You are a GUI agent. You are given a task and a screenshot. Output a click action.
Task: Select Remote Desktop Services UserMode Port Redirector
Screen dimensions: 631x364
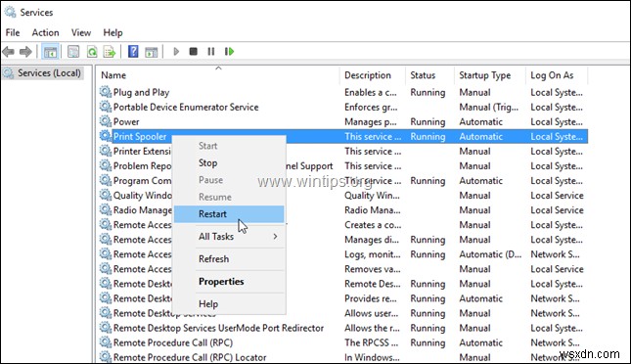pos(218,328)
